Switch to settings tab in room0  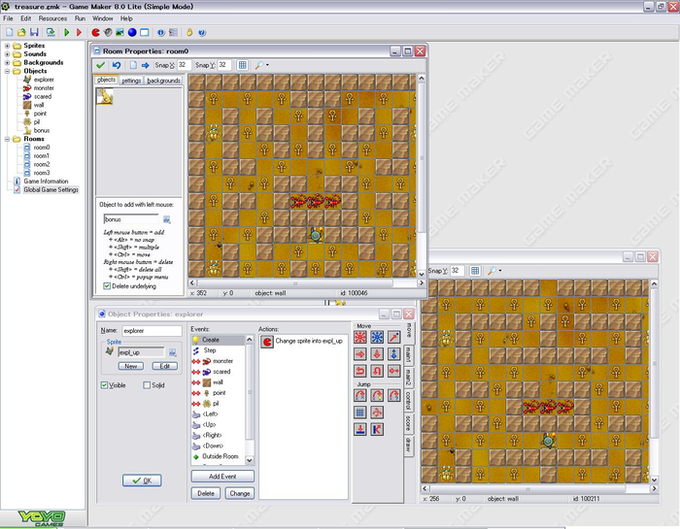coord(131,81)
